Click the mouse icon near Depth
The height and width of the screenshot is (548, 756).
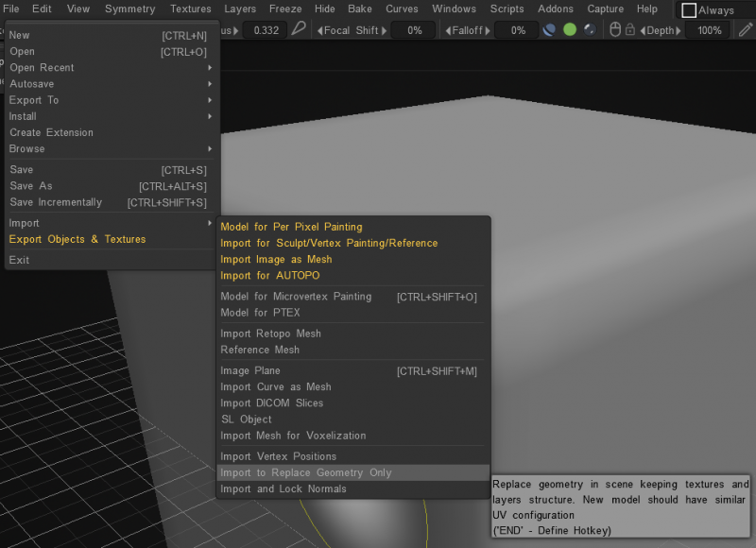pos(615,30)
